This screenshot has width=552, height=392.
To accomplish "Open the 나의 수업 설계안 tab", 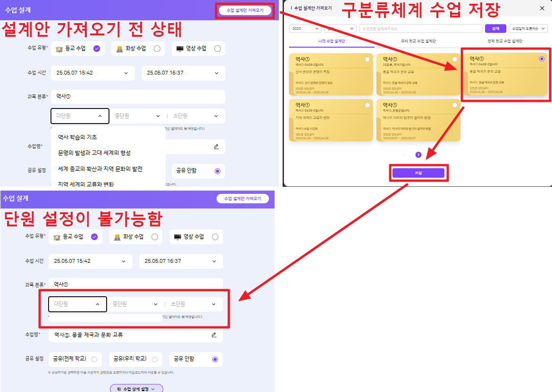I will [332, 41].
